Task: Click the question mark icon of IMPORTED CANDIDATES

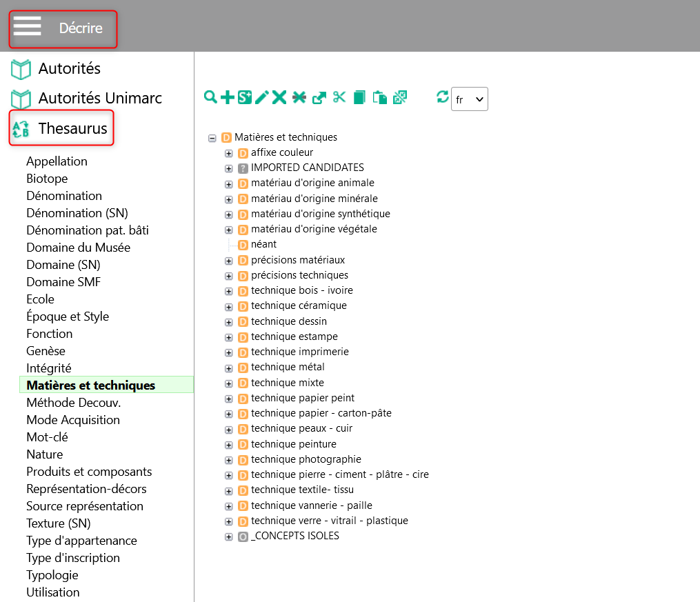Action: click(x=243, y=168)
